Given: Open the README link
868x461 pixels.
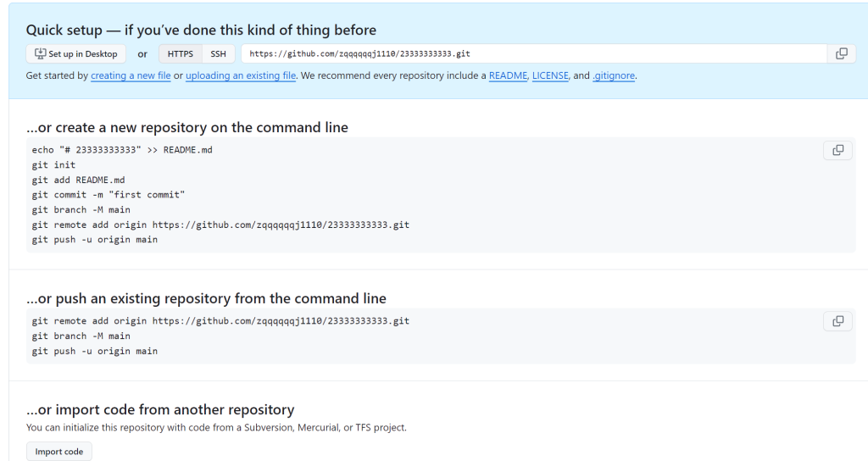Looking at the screenshot, I should click(508, 75).
